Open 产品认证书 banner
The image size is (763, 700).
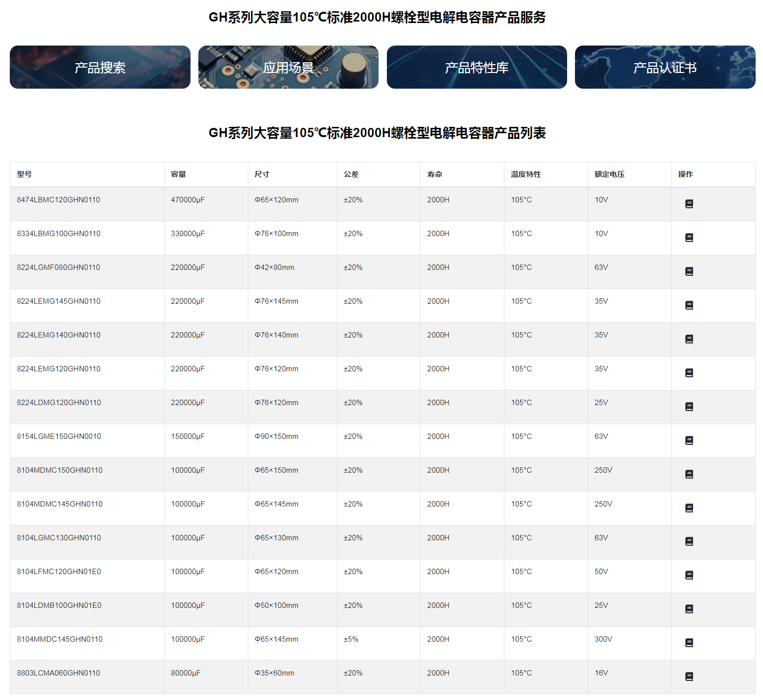click(665, 67)
